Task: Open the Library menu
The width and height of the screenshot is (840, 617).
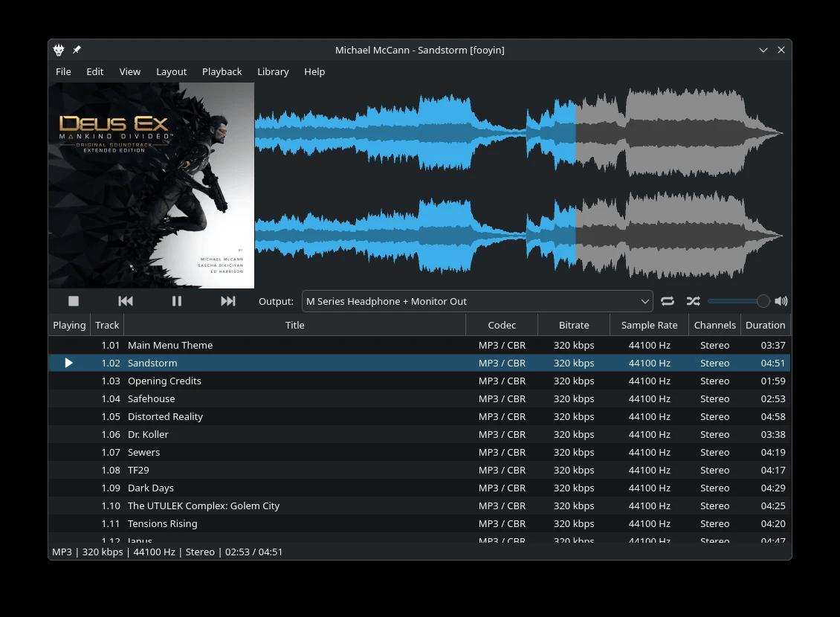Action: point(273,72)
